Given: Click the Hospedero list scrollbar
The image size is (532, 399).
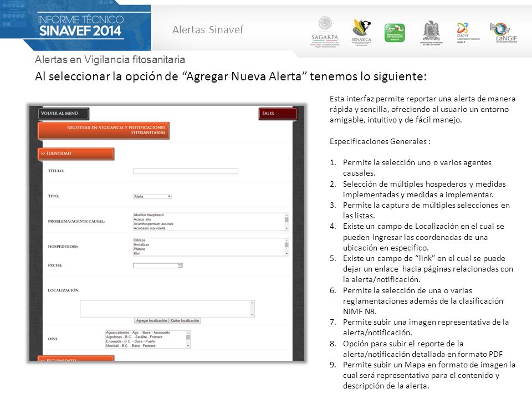Looking at the screenshot, I should (x=287, y=247).
